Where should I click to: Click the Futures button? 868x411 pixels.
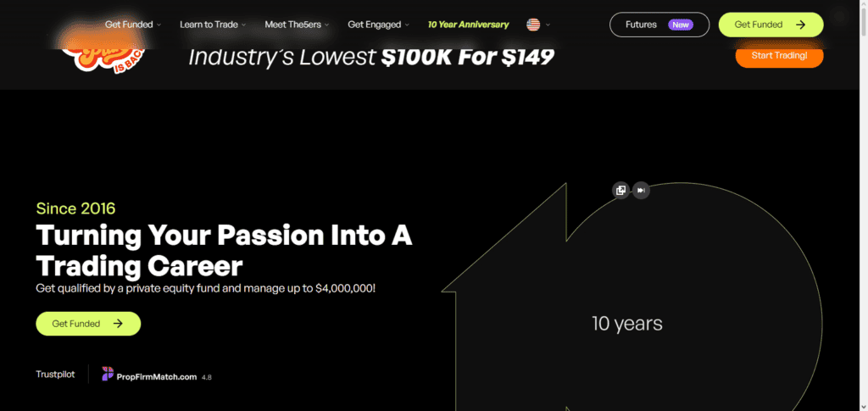tap(659, 25)
